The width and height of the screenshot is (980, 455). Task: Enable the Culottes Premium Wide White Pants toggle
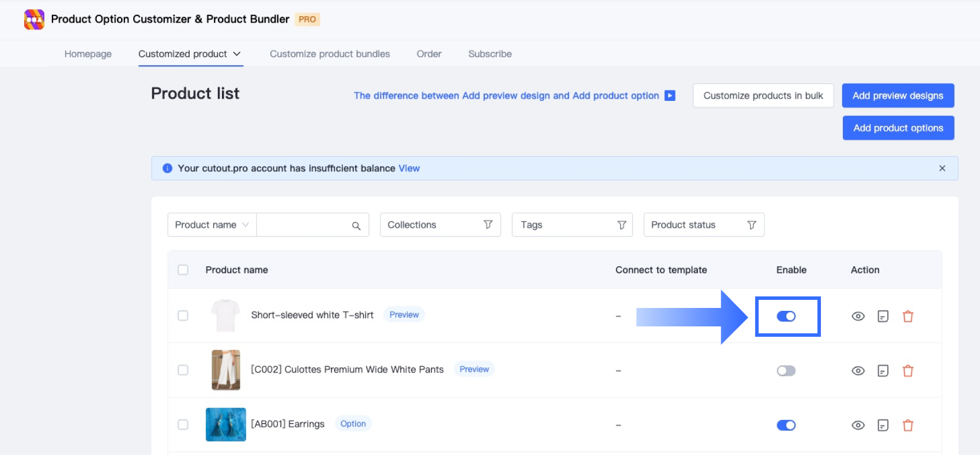(786, 371)
